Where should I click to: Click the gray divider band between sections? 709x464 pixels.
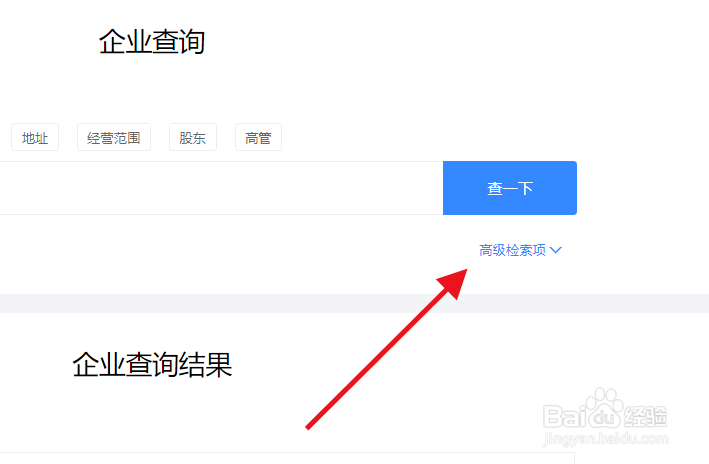click(354, 303)
